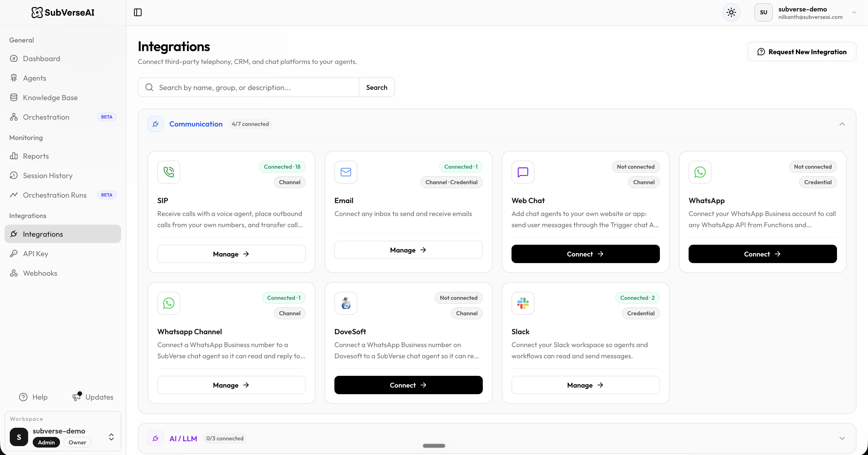
Task: Focus the integrations search field
Action: click(x=249, y=87)
